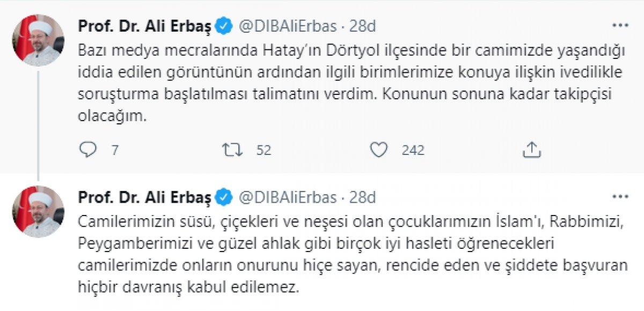Image resolution: width=644 pixels, height=311 pixels.
Task: Toggle the like heart on the first tweet
Action: (x=379, y=150)
